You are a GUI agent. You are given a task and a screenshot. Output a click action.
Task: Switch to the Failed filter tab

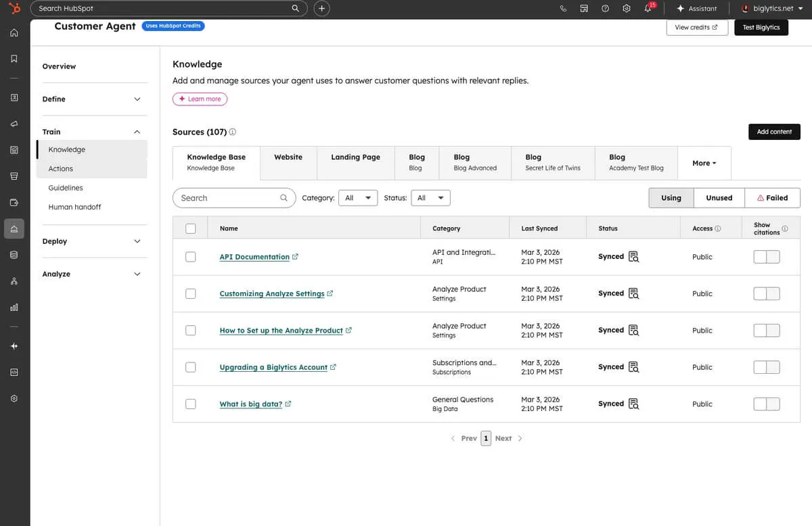(772, 198)
